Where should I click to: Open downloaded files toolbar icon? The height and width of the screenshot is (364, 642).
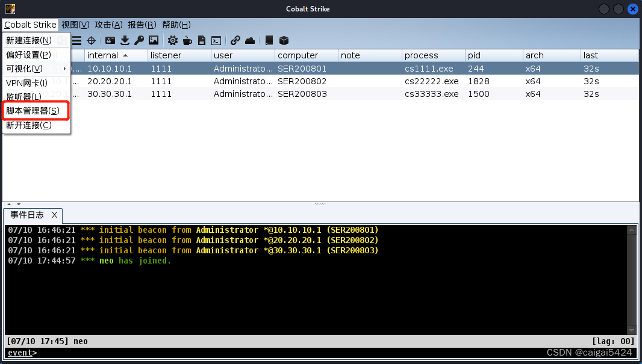pyautogui.click(x=125, y=40)
